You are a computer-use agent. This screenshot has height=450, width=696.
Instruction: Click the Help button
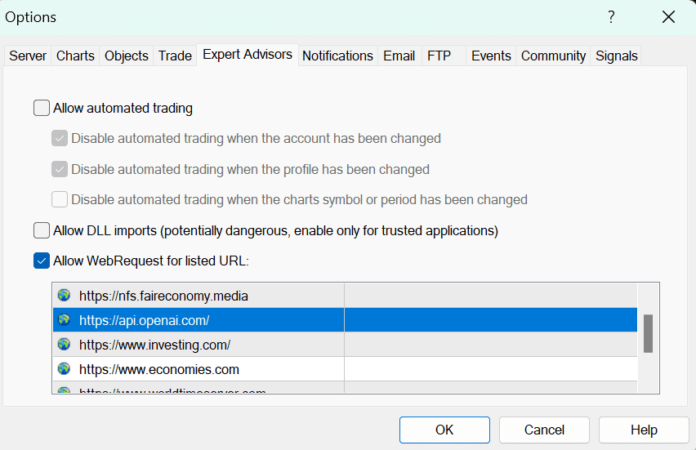[643, 430]
